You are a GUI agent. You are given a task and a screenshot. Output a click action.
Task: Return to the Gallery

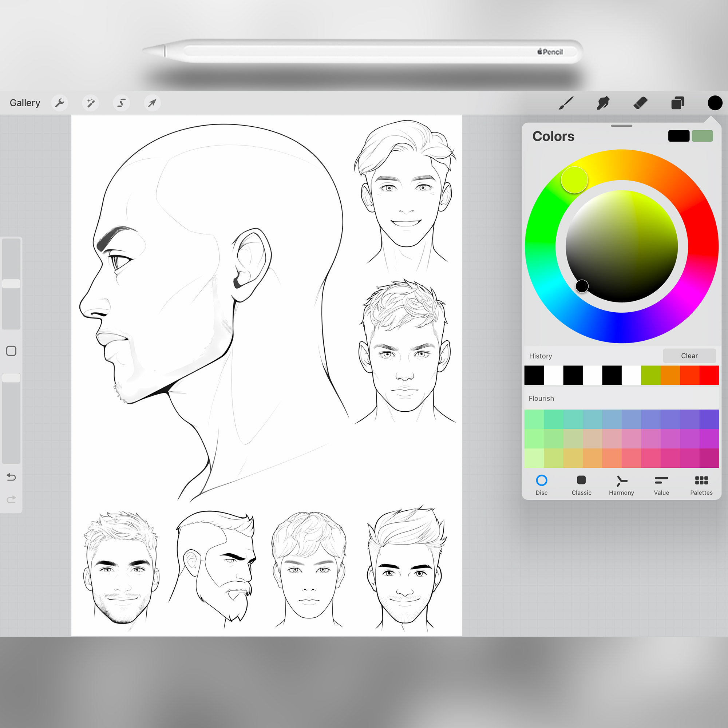(x=25, y=103)
